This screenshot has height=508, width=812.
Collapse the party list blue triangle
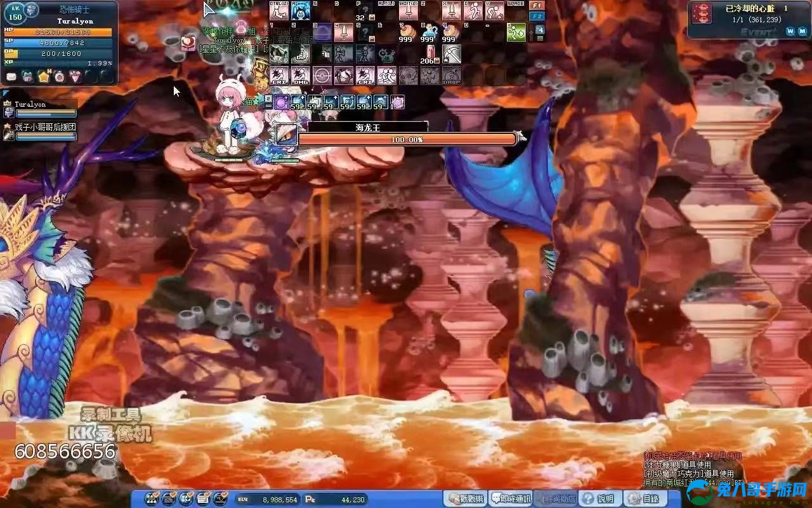pos(6,93)
